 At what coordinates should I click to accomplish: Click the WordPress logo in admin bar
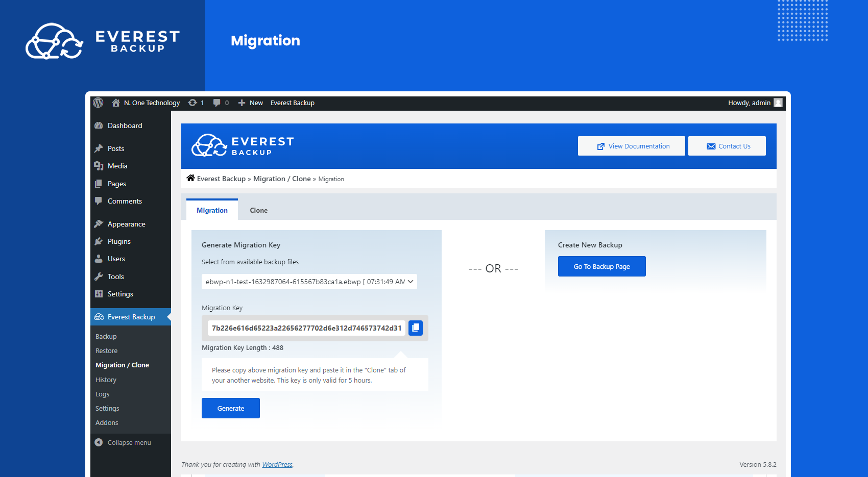pyautogui.click(x=98, y=103)
